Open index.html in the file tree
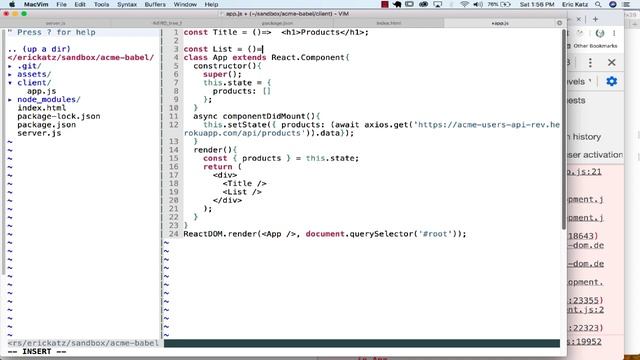The image size is (640, 360). (x=42, y=108)
